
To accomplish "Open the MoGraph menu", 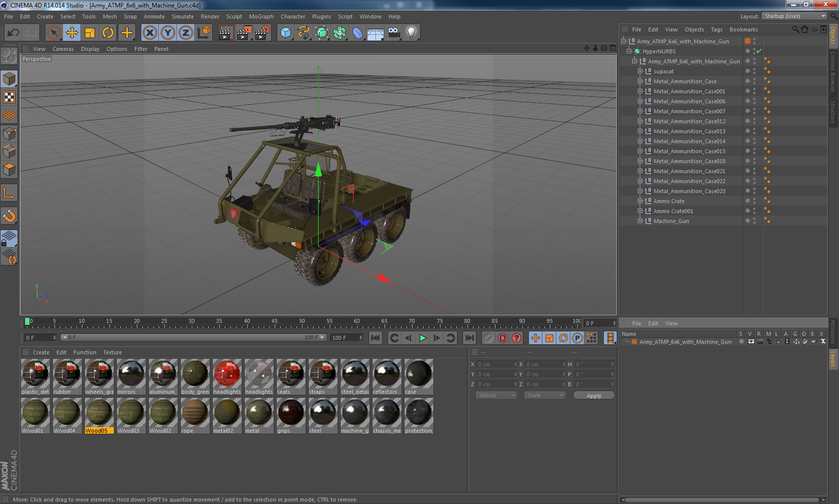I will click(x=261, y=16).
